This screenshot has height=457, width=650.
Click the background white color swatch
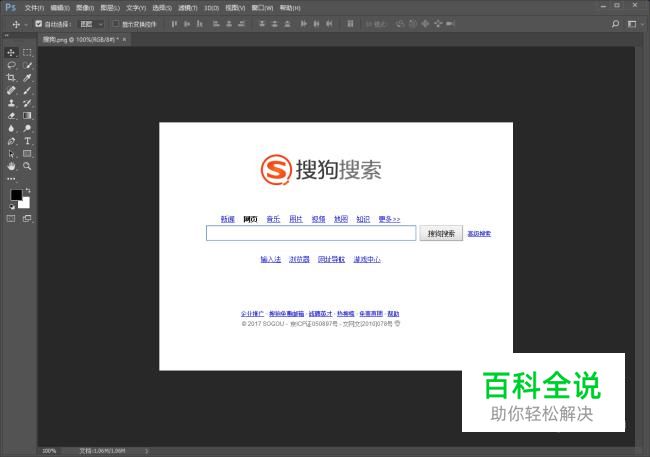pyautogui.click(x=25, y=203)
